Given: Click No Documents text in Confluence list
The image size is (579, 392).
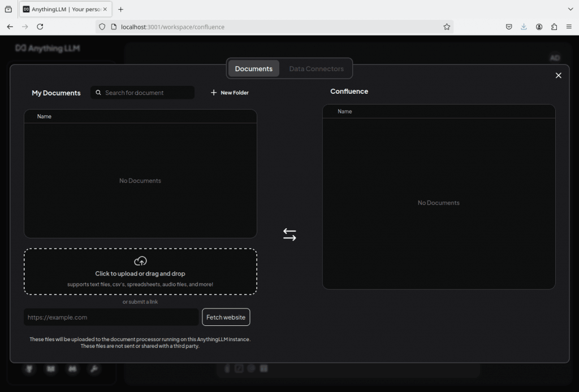Looking at the screenshot, I should (439, 203).
